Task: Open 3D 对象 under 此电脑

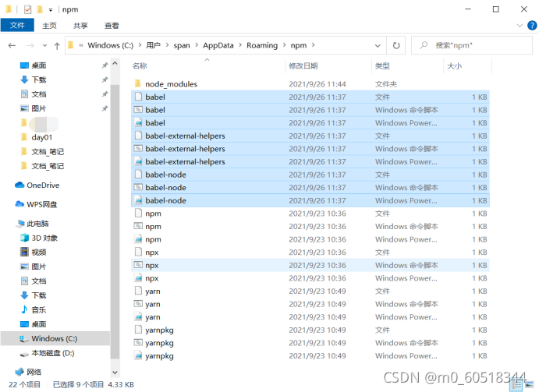Action: [x=44, y=238]
